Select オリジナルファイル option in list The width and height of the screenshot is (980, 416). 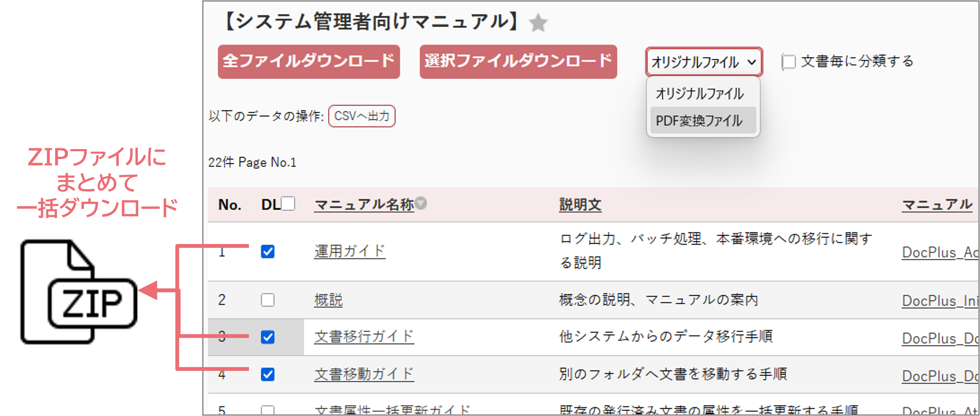click(x=700, y=94)
